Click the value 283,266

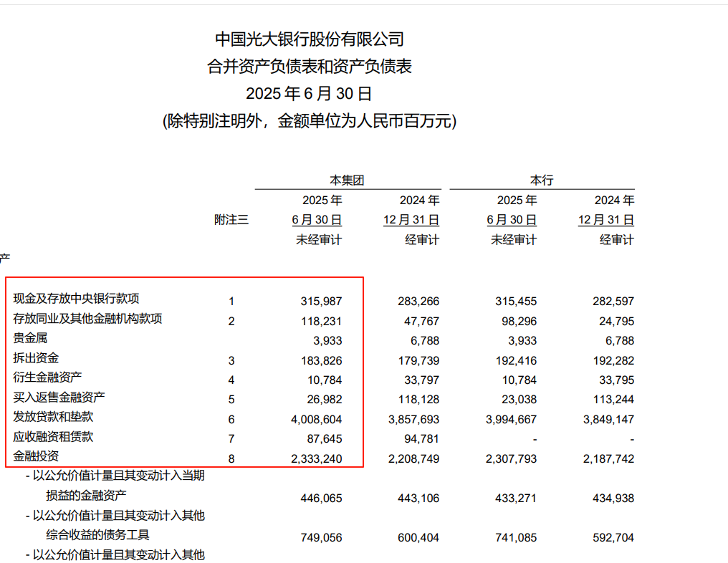(418, 302)
